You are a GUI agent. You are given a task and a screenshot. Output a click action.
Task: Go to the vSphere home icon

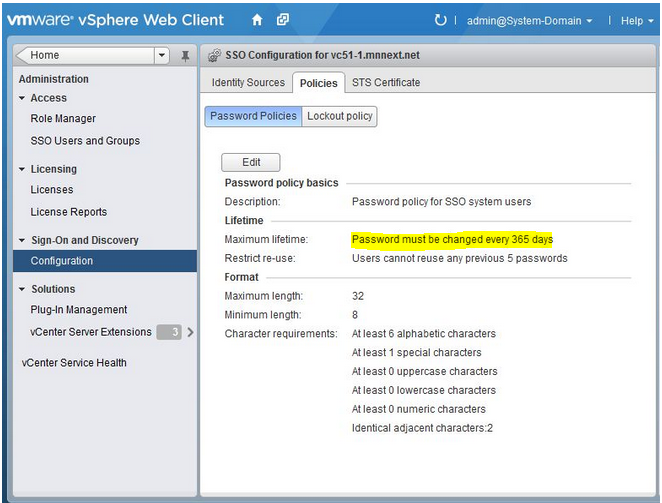257,20
